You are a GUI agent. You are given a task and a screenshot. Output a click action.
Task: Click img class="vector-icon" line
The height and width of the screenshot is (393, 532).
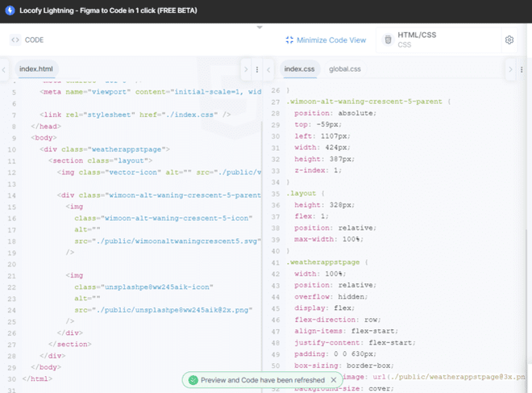(159, 172)
